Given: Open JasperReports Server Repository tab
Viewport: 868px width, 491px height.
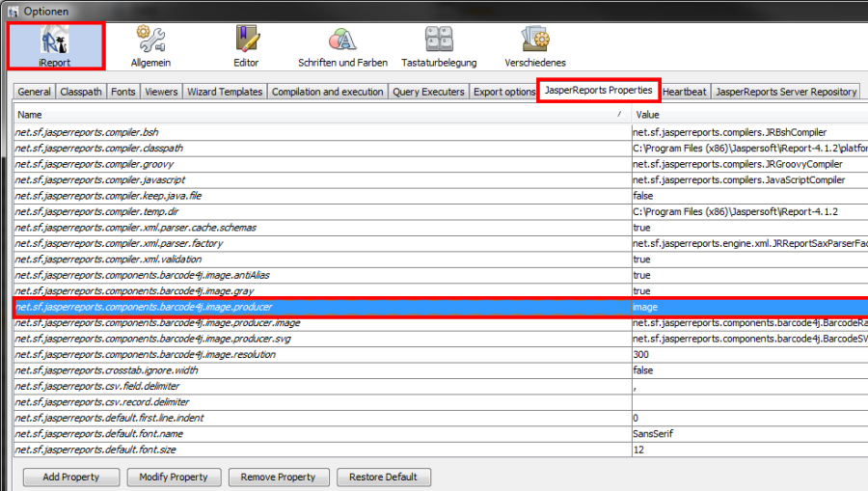Looking at the screenshot, I should pyautogui.click(x=786, y=92).
